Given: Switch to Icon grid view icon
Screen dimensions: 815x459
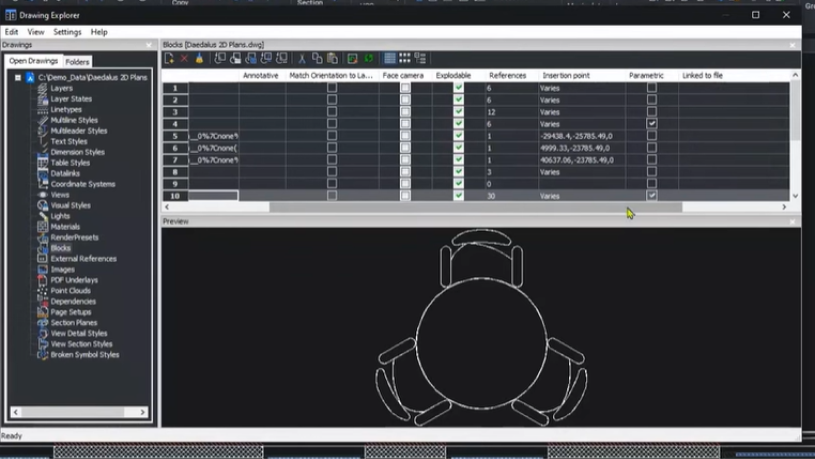Looking at the screenshot, I should (404, 58).
